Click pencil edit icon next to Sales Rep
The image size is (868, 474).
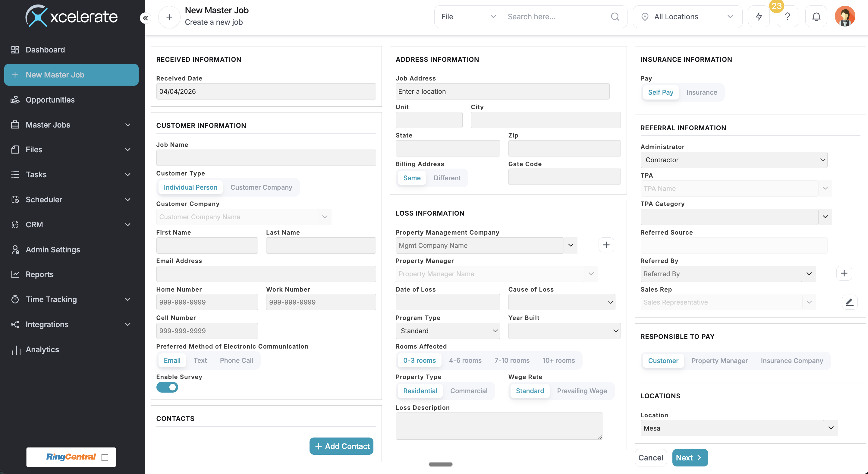[x=849, y=302]
